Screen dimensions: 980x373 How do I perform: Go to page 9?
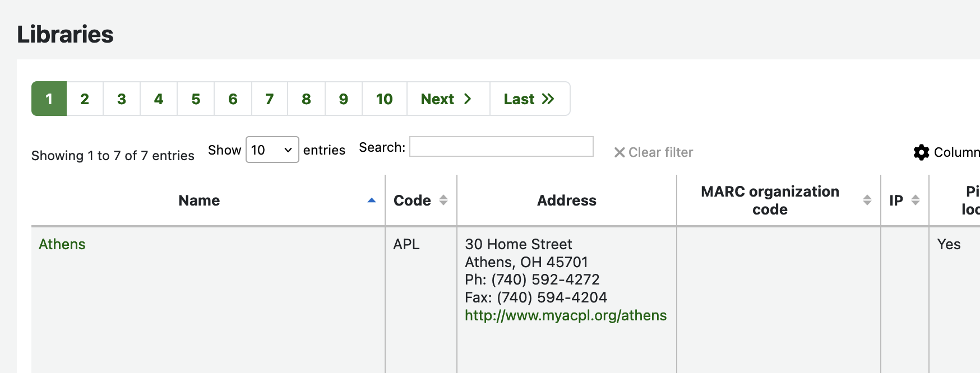coord(344,99)
